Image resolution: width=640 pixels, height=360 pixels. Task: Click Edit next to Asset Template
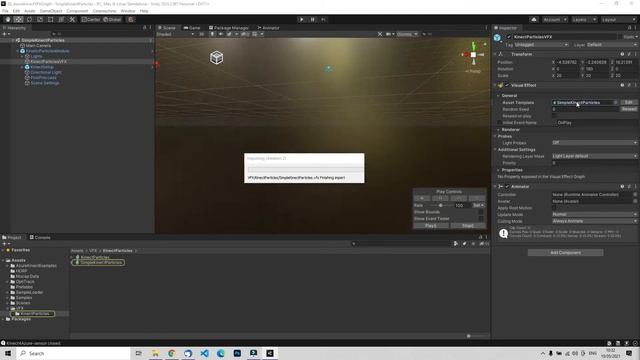[x=629, y=102]
